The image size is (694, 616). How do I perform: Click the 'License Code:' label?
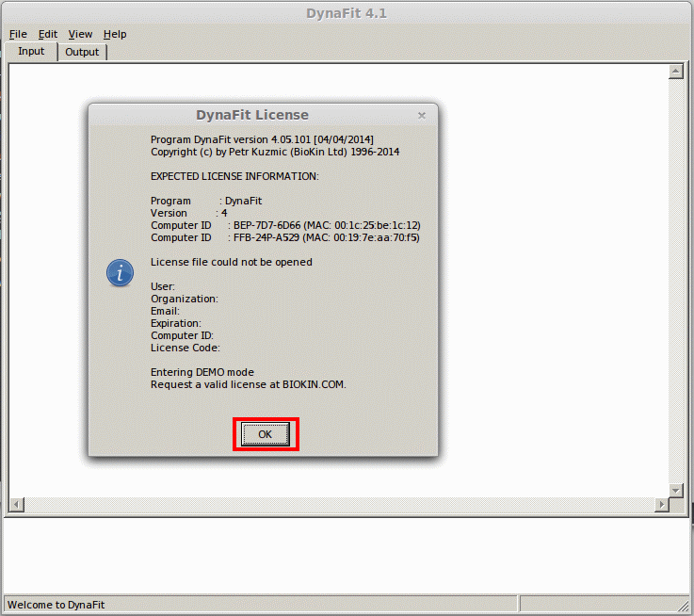185,348
